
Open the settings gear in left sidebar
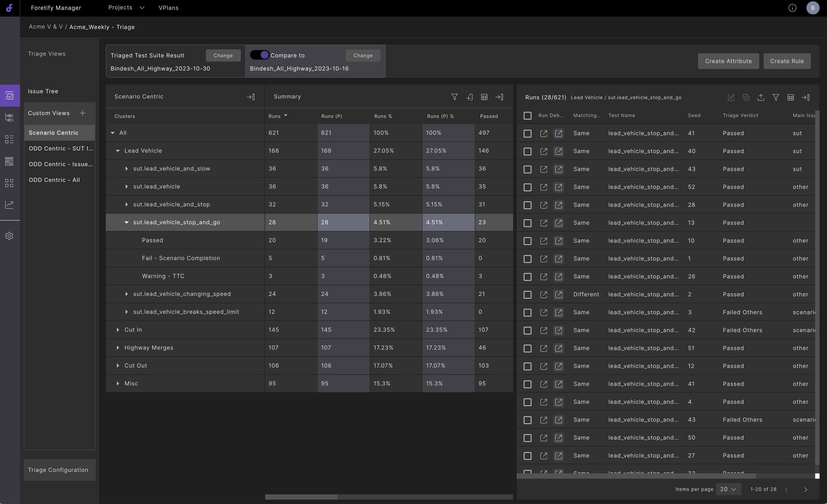pyautogui.click(x=9, y=236)
